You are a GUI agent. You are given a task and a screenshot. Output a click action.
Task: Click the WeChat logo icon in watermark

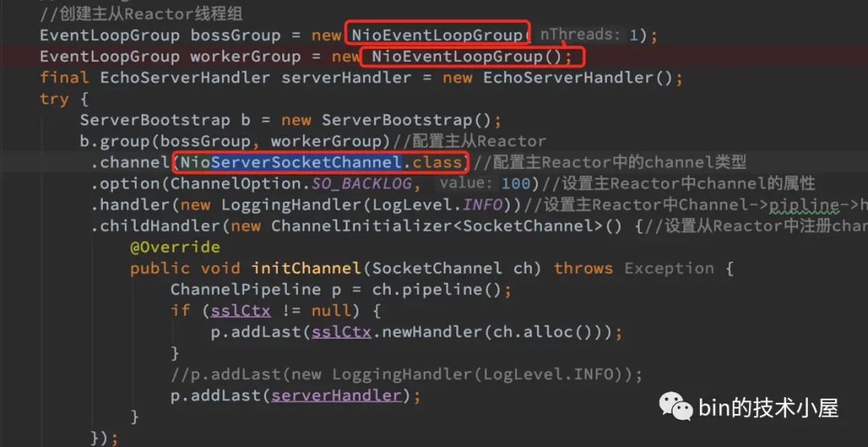tap(675, 407)
